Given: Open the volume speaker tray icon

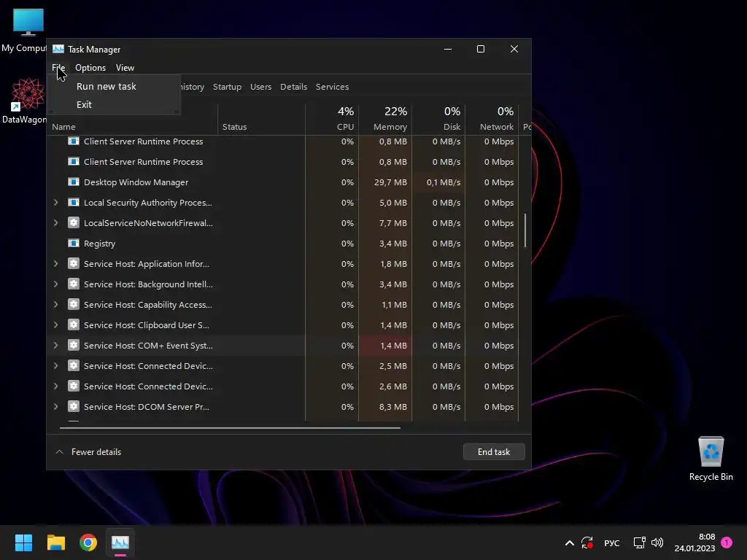Looking at the screenshot, I should point(657,542).
